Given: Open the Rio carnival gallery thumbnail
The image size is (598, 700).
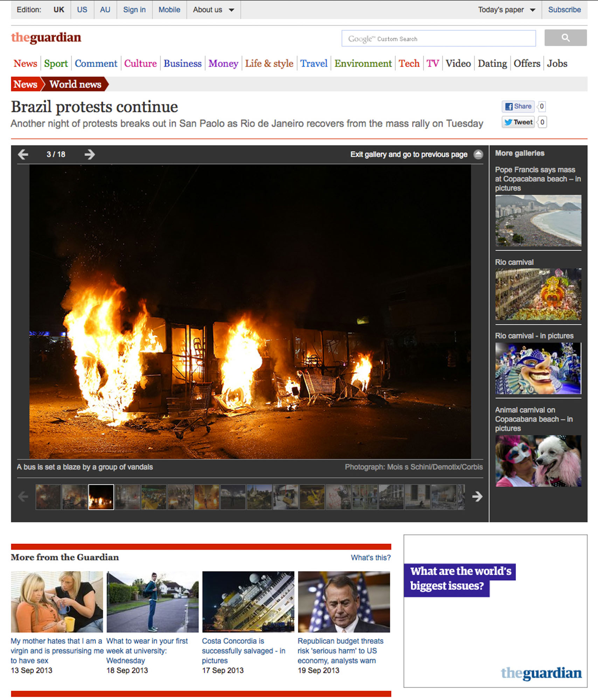Looking at the screenshot, I should (x=538, y=294).
